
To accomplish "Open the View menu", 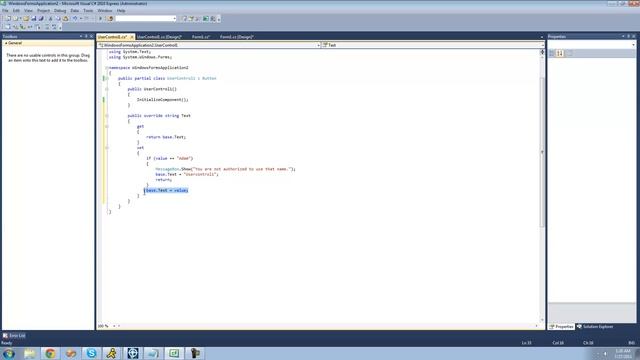I will [28, 11].
